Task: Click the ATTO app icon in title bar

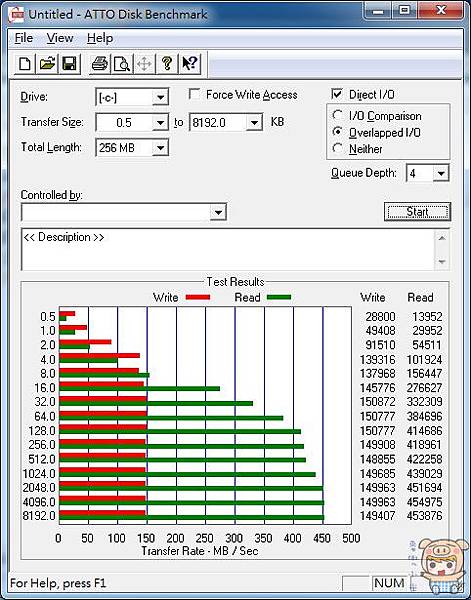Action: pos(18,15)
